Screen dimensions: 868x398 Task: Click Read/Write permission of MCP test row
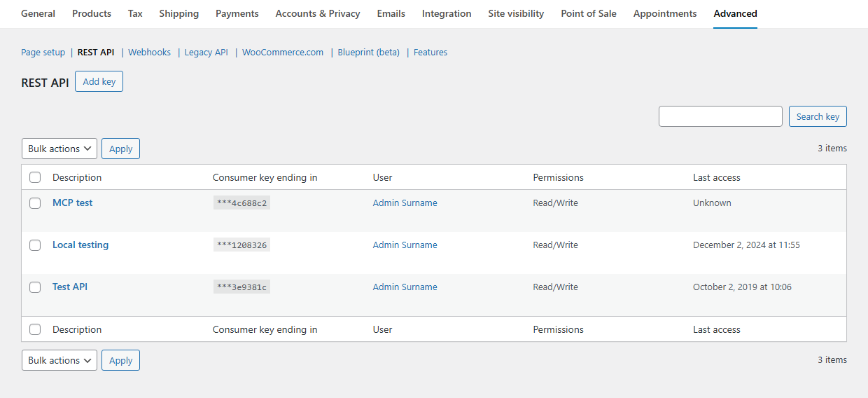(x=555, y=203)
